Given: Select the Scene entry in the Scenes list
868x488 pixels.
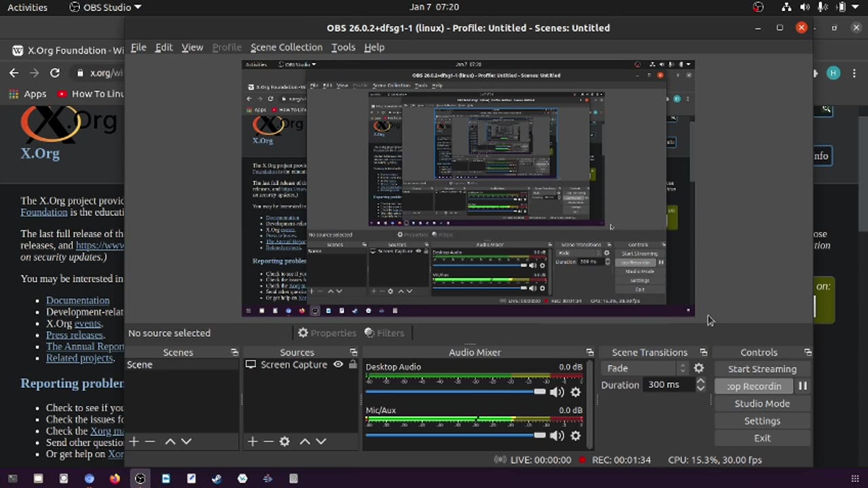Looking at the screenshot, I should coord(182,365).
